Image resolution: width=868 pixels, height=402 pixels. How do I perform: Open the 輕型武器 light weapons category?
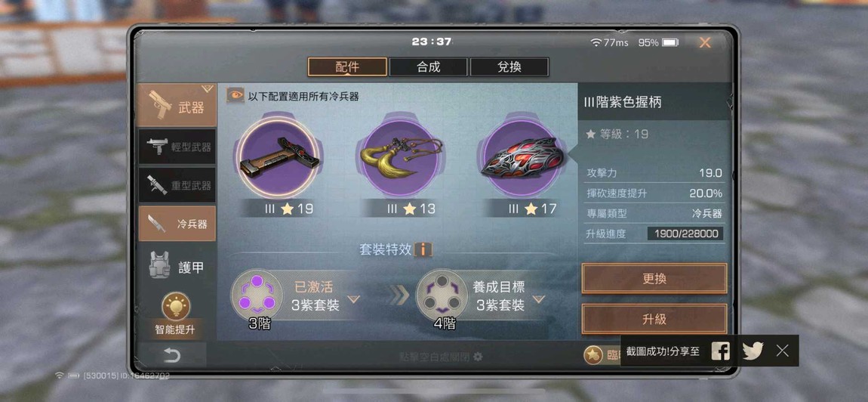[x=177, y=147]
